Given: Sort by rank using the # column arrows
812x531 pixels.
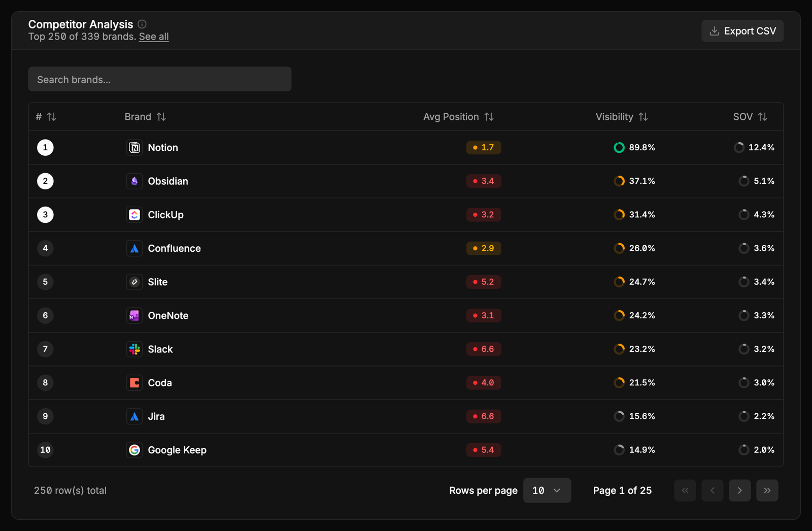Looking at the screenshot, I should [x=51, y=117].
